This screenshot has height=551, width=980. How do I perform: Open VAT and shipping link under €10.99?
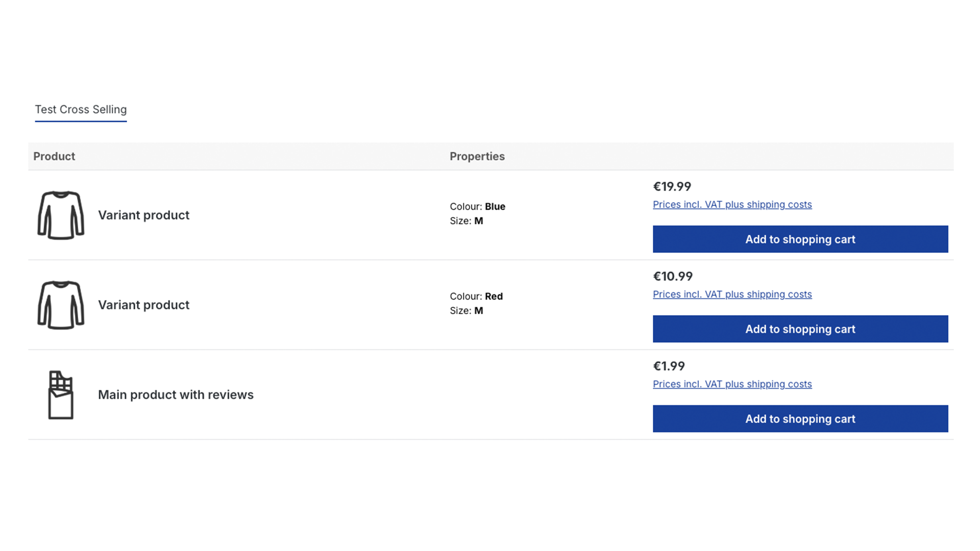tap(732, 294)
